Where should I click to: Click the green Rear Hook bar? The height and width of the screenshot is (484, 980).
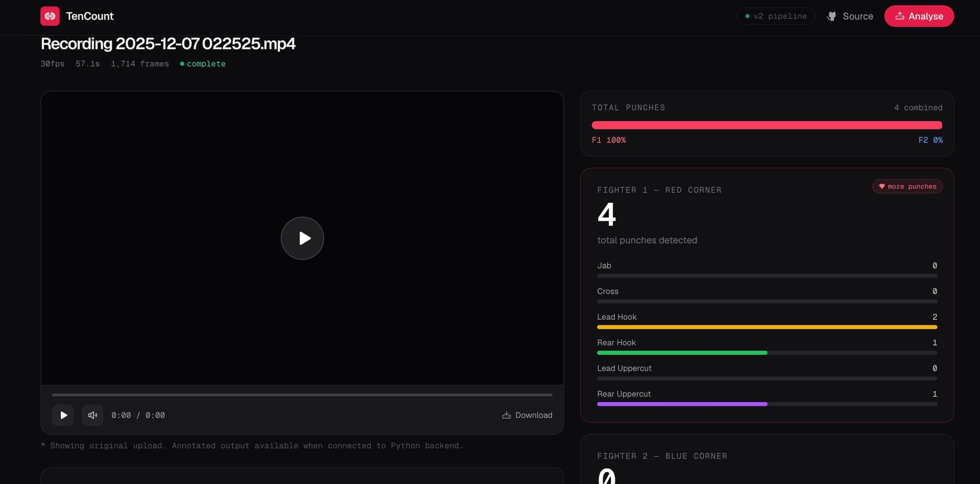coord(682,353)
